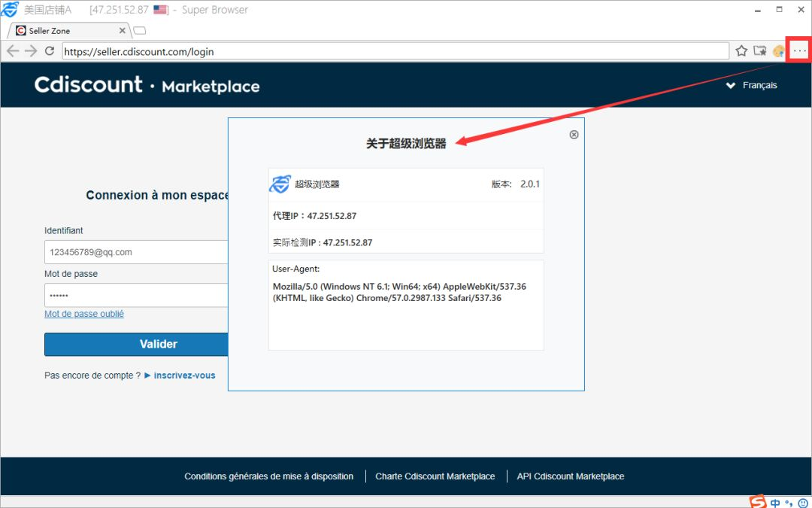Open the Charte Cdiscount Marketplace link
The height and width of the screenshot is (508, 812).
pyautogui.click(x=435, y=476)
